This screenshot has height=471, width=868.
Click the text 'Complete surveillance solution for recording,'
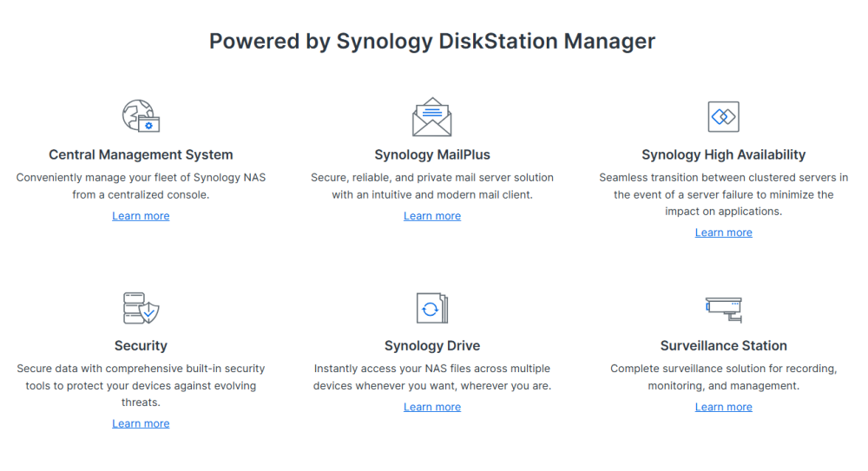pos(724,369)
